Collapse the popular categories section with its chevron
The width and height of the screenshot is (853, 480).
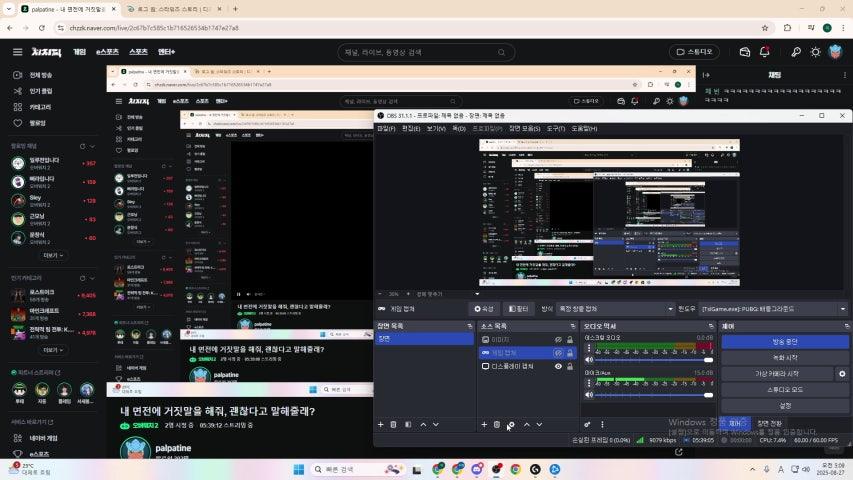[92, 278]
